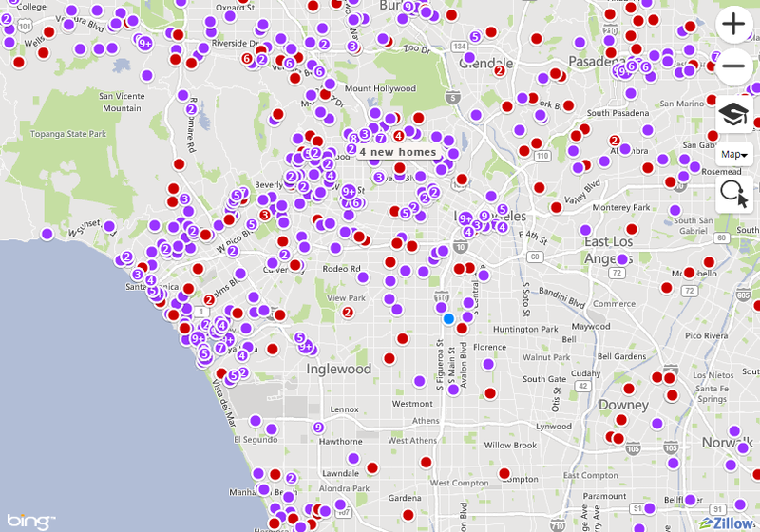Select the red 2 marker in View Park
This screenshot has width=760, height=532.
tap(348, 312)
